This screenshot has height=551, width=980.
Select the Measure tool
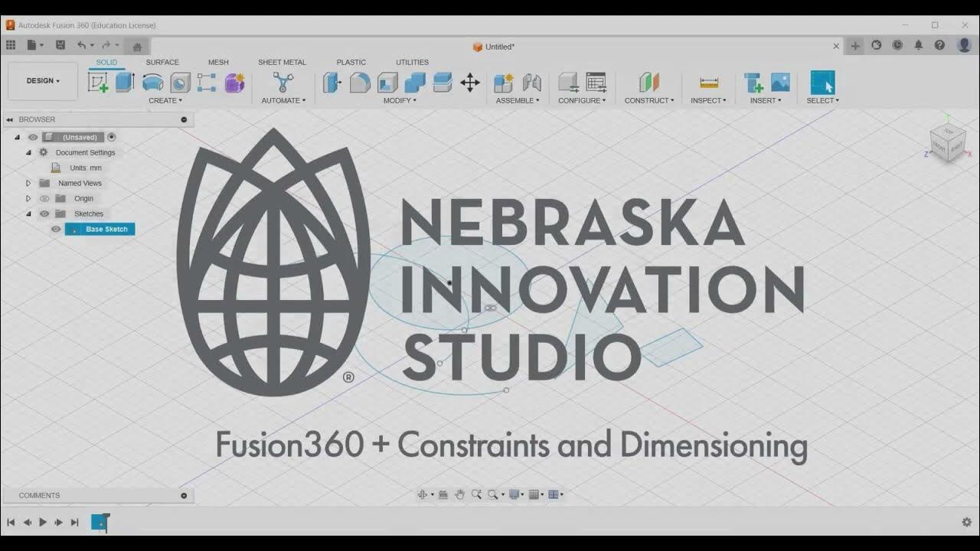coord(709,83)
